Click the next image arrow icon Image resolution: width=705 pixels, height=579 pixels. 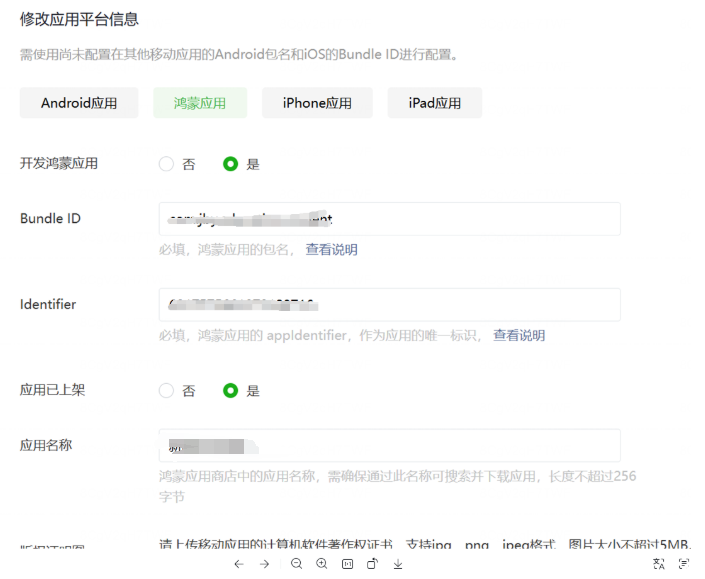(x=265, y=564)
